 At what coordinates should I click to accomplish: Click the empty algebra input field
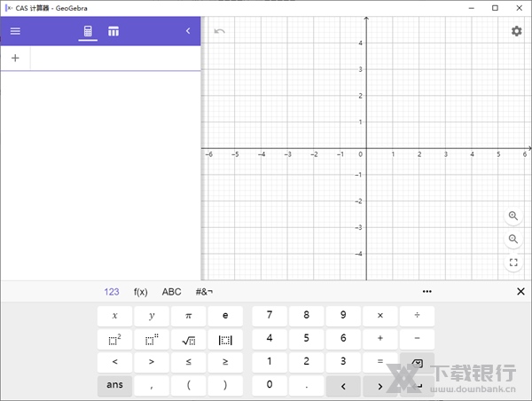coord(115,58)
